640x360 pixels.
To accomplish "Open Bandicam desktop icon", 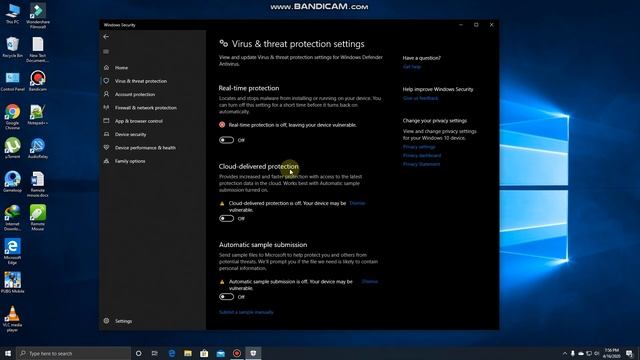I will [38, 81].
